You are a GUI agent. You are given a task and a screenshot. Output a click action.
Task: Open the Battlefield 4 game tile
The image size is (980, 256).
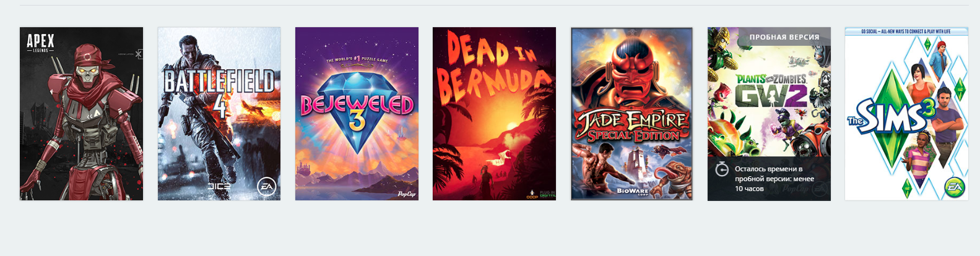pos(219,114)
